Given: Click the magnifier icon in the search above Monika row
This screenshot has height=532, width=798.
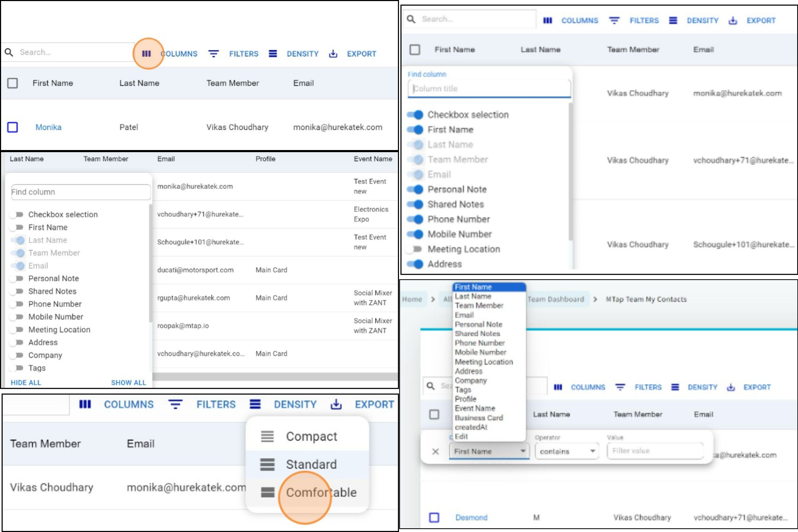Looking at the screenshot, I should click(9, 52).
